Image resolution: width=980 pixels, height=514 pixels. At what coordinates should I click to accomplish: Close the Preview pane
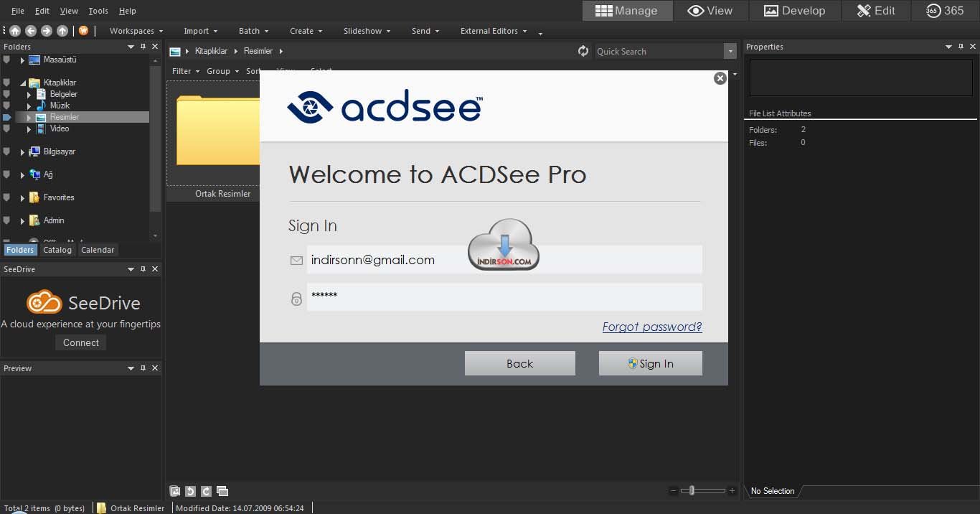click(x=155, y=368)
